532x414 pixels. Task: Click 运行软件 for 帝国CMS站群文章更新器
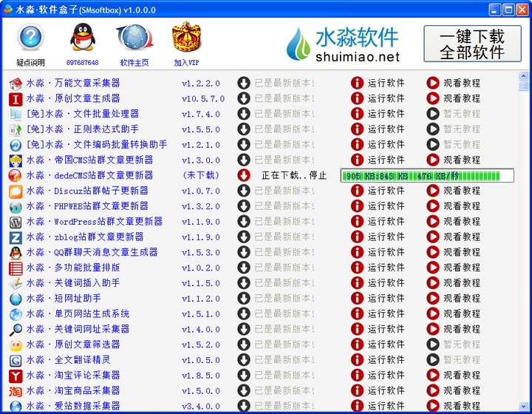tap(386, 160)
